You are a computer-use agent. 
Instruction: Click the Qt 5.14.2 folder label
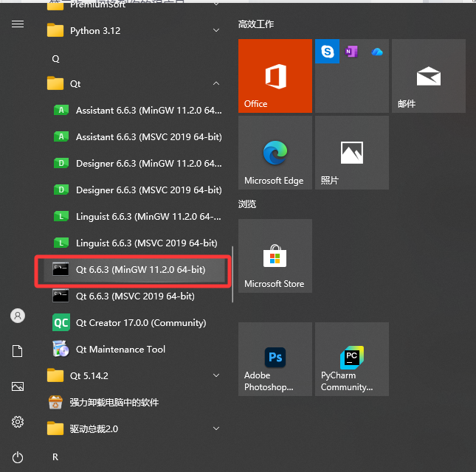pyautogui.click(x=89, y=376)
